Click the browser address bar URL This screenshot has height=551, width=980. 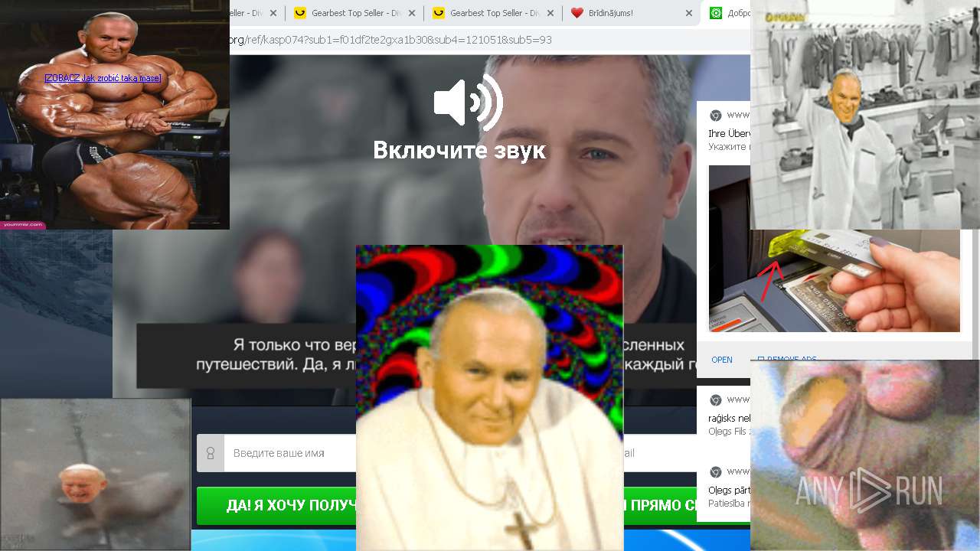390,40
